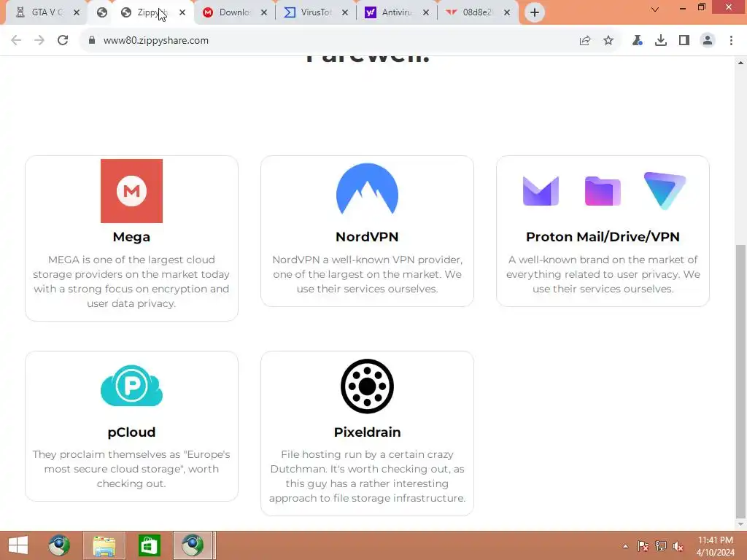The height and width of the screenshot is (560, 747).
Task: Close the Antivirus Yahoo tab
Action: [x=426, y=12]
